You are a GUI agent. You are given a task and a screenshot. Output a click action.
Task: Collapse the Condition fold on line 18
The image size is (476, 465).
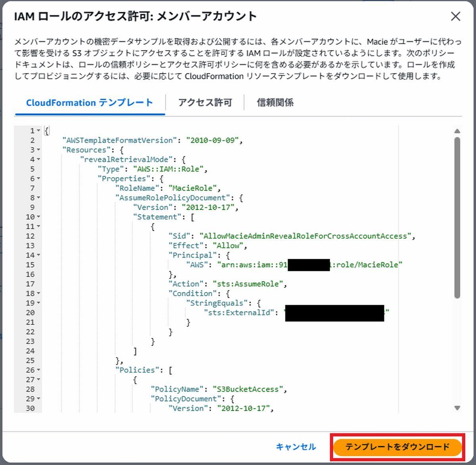38,293
